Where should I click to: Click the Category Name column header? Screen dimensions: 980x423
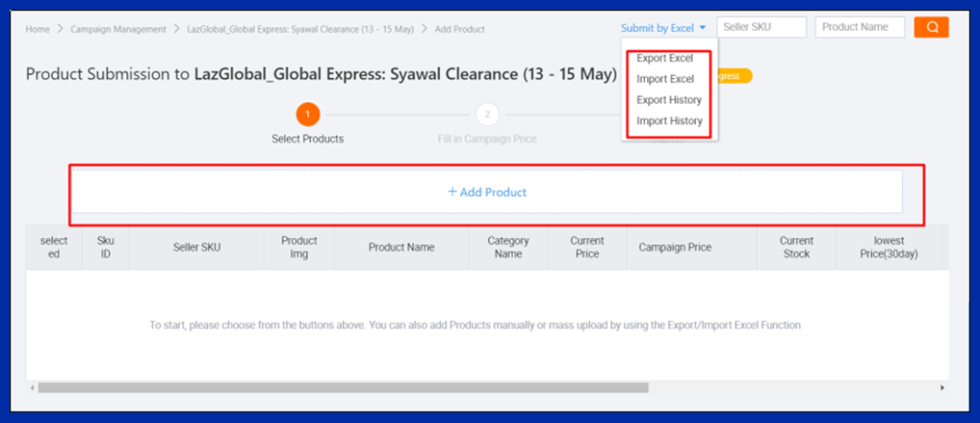508,248
